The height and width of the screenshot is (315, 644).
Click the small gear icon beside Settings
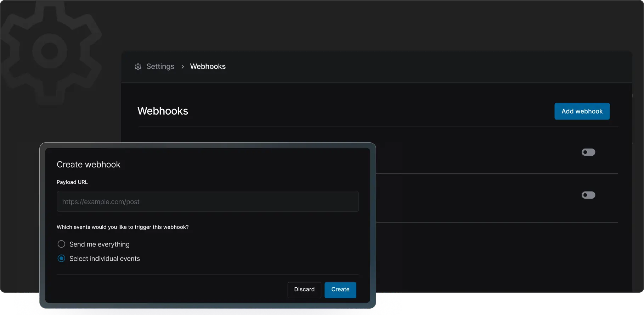pyautogui.click(x=138, y=67)
